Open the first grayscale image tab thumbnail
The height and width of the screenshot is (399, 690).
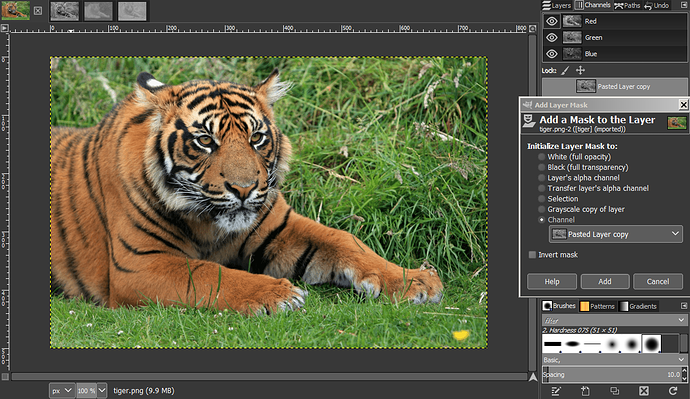point(65,11)
